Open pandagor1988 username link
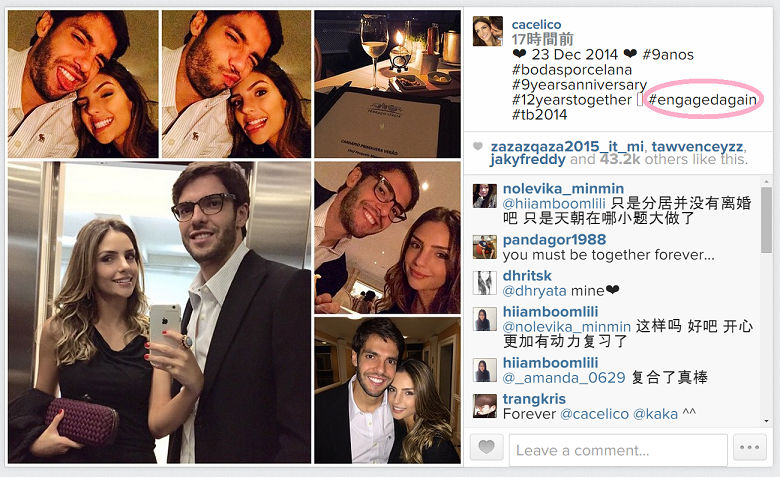 click(554, 240)
